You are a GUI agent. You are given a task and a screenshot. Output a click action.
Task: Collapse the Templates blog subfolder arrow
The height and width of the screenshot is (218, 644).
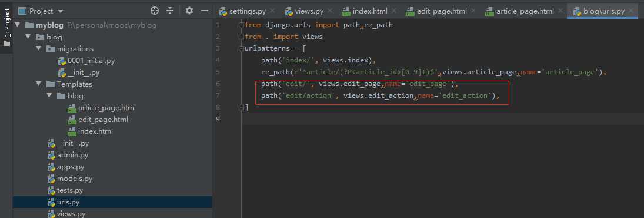pos(49,96)
